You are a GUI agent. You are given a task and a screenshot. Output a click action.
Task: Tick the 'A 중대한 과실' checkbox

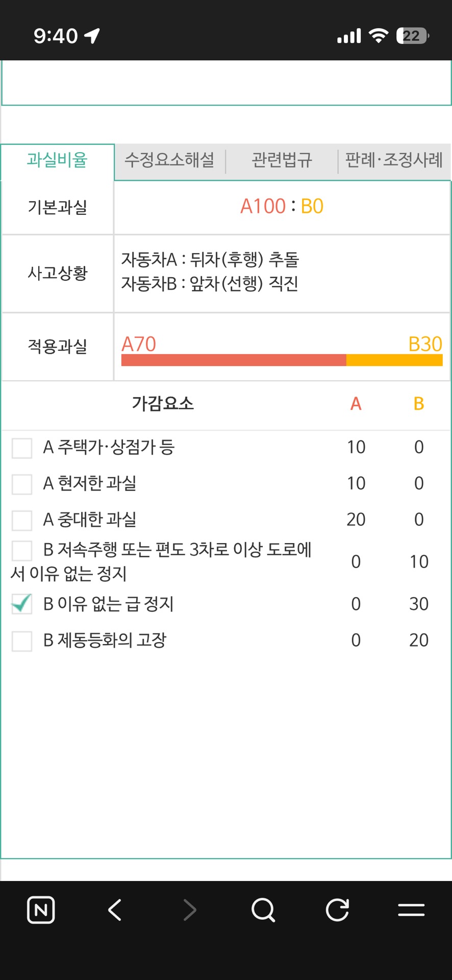point(22,520)
